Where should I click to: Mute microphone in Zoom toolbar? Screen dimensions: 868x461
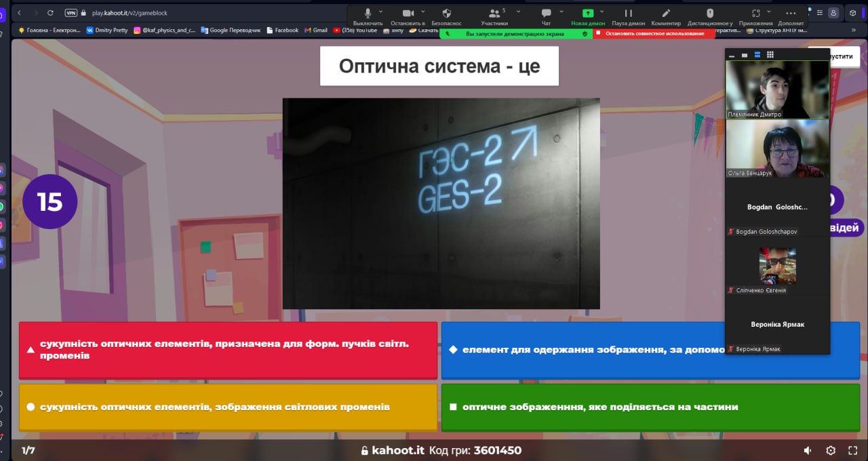click(x=368, y=14)
